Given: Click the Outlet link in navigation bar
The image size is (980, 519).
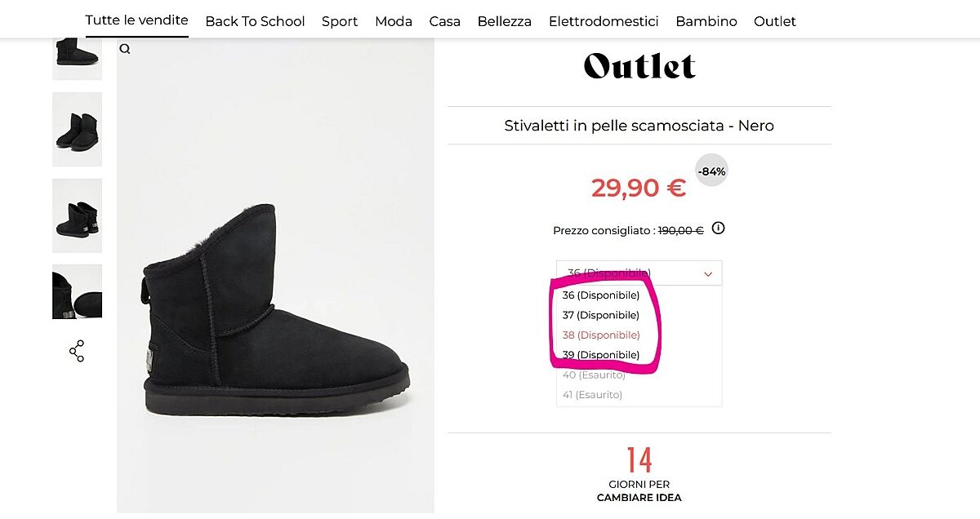Looking at the screenshot, I should point(775,21).
